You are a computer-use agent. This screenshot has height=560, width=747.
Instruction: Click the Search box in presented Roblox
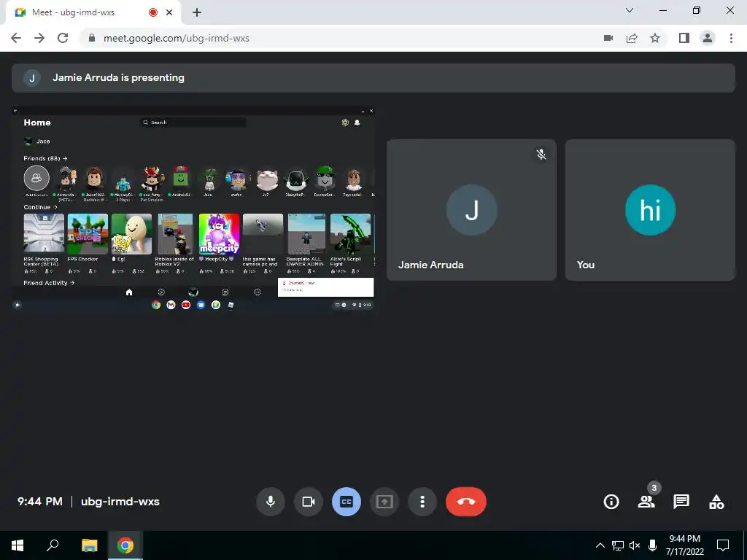(193, 122)
